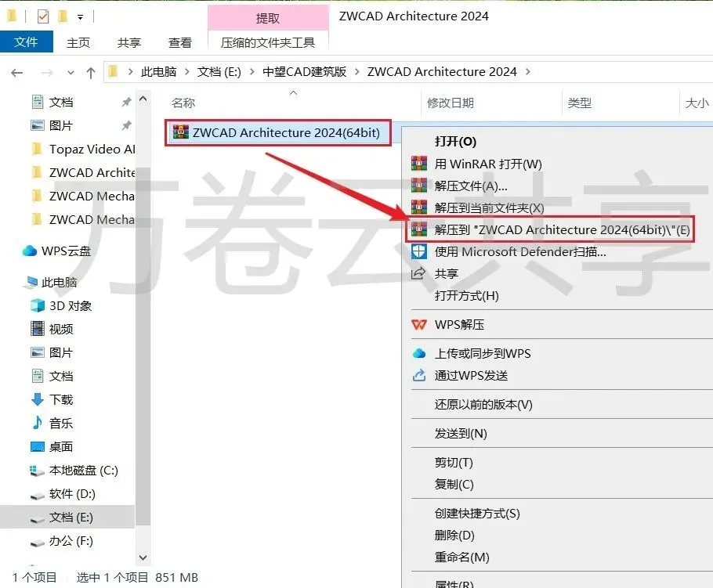This screenshot has height=588, width=713.
Task: Sort by 类型 column header
Action: (x=579, y=103)
